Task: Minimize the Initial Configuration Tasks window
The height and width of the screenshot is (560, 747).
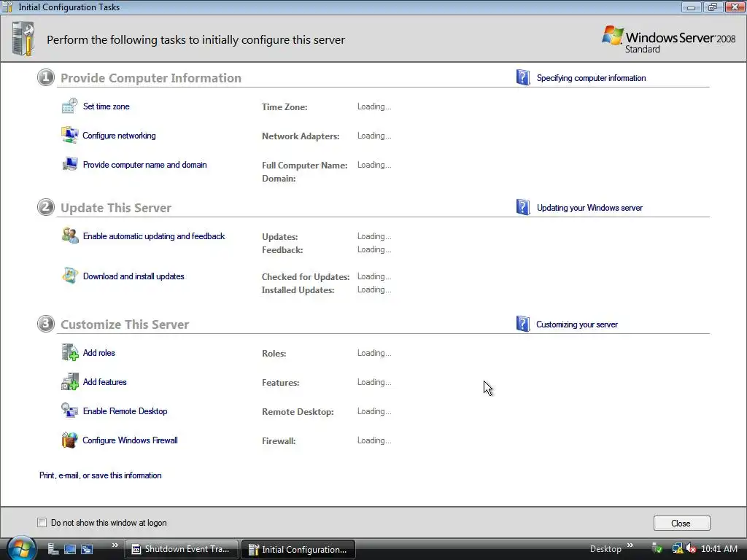Action: tap(691, 7)
